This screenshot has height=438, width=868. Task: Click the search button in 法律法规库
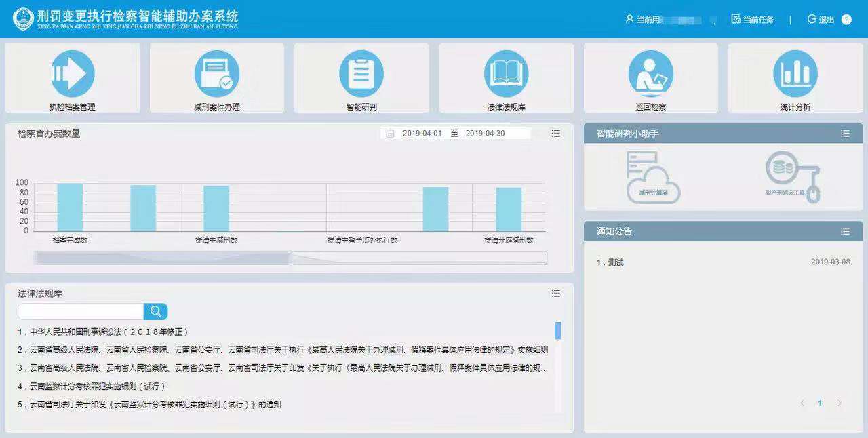(155, 311)
